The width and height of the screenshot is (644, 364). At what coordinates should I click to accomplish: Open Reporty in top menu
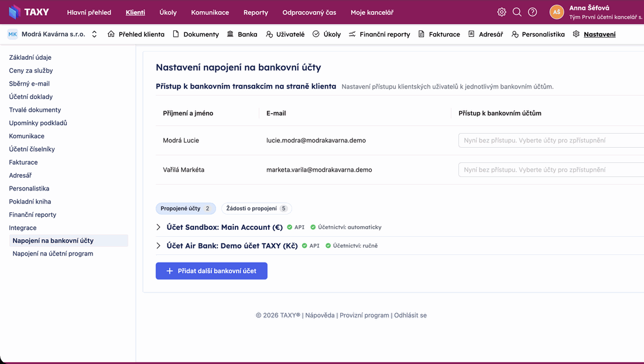(255, 12)
